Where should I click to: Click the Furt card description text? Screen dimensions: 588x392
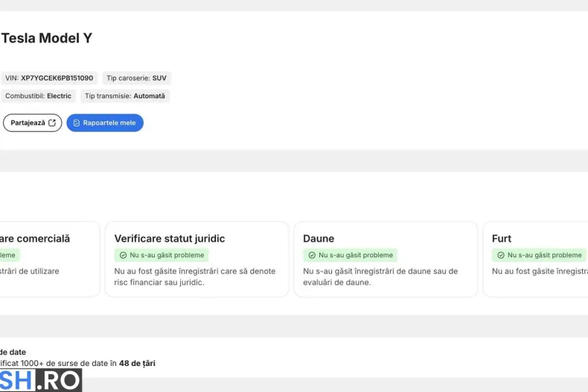[540, 271]
